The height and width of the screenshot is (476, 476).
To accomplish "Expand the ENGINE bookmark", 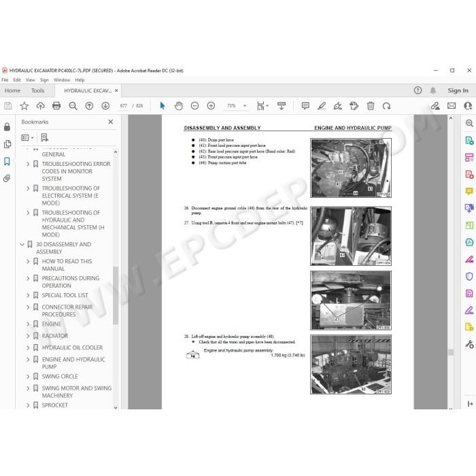I will 28,324.
